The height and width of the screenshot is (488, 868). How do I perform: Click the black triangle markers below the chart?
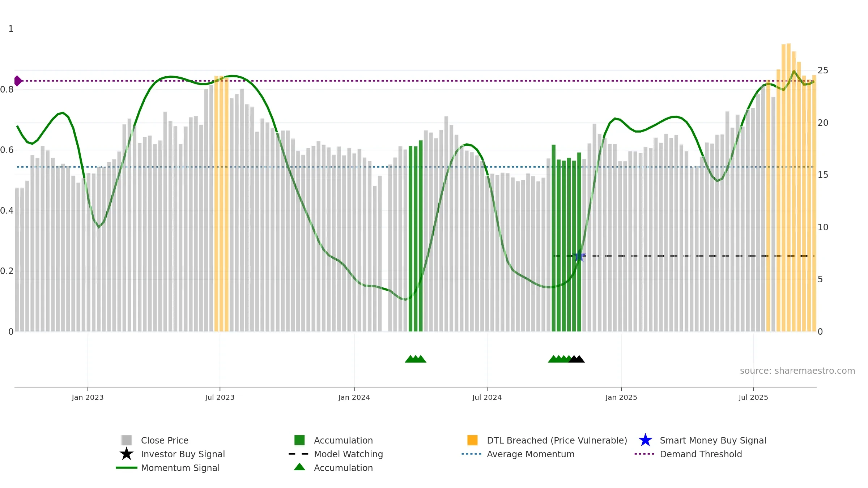(x=576, y=359)
